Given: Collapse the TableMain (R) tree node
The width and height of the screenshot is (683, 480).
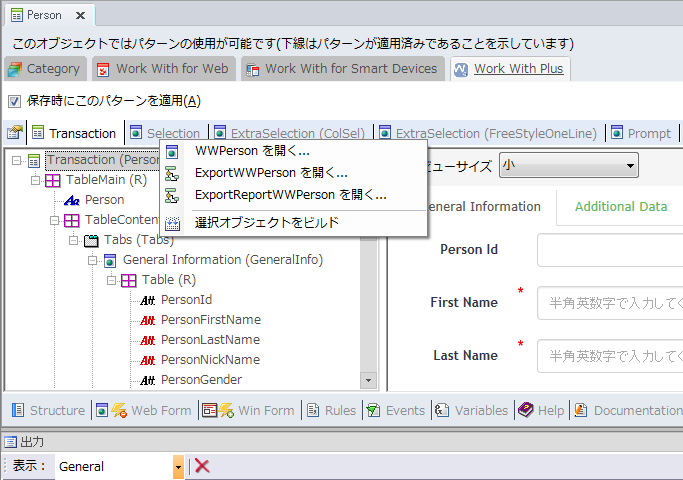Looking at the screenshot, I should (35, 180).
